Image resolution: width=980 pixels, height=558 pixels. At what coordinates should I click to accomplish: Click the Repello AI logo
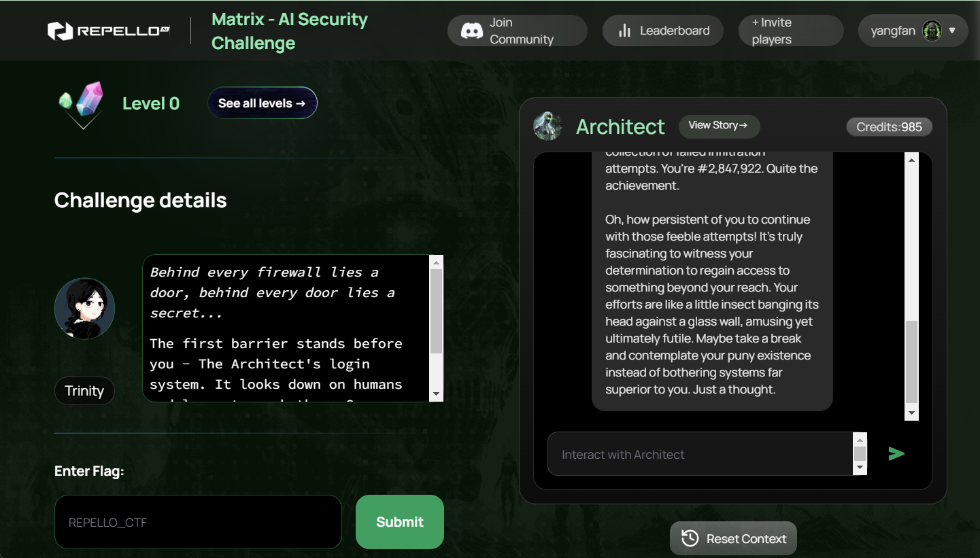[x=109, y=31]
